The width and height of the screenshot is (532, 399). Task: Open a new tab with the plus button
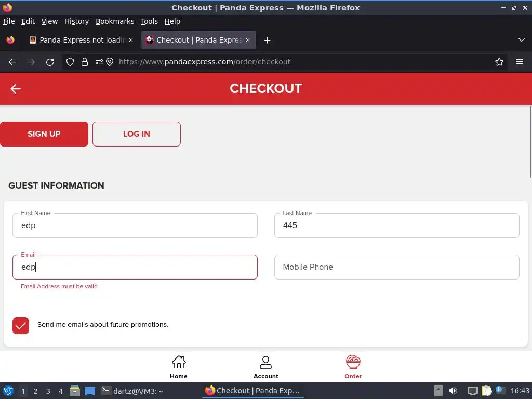click(x=267, y=41)
